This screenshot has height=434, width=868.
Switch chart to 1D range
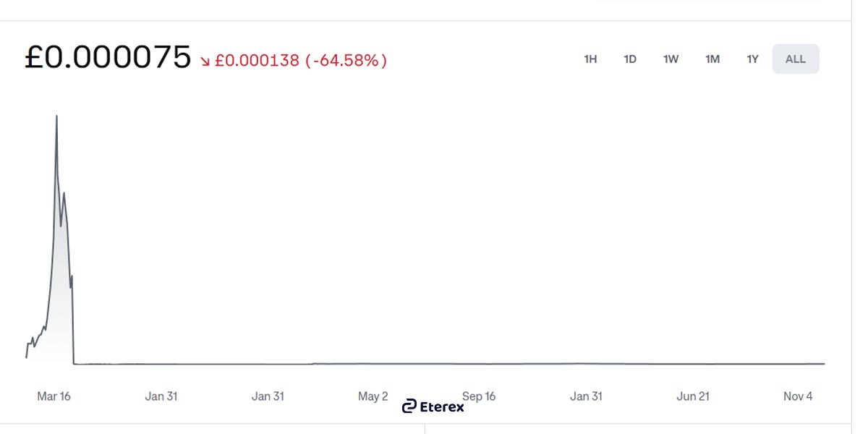click(630, 59)
